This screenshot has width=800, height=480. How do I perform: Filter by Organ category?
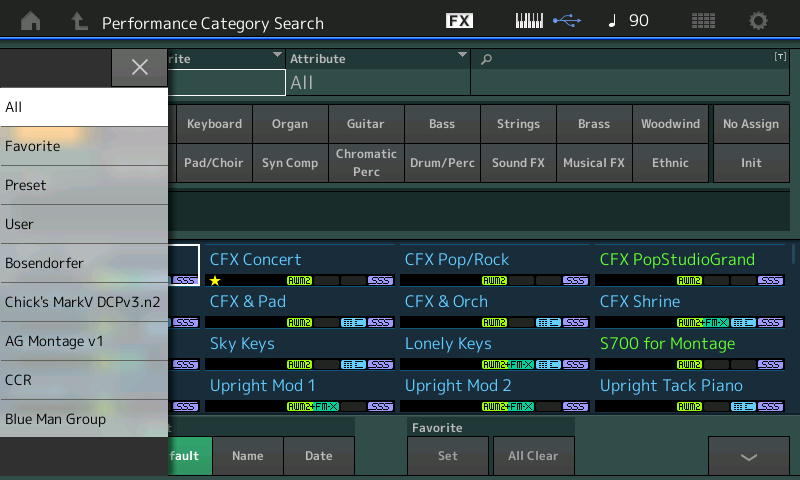[x=290, y=124]
